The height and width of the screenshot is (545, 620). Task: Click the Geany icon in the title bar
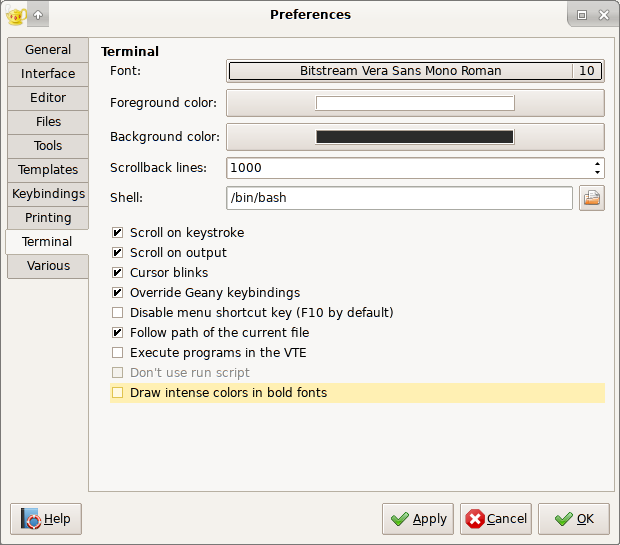15,15
